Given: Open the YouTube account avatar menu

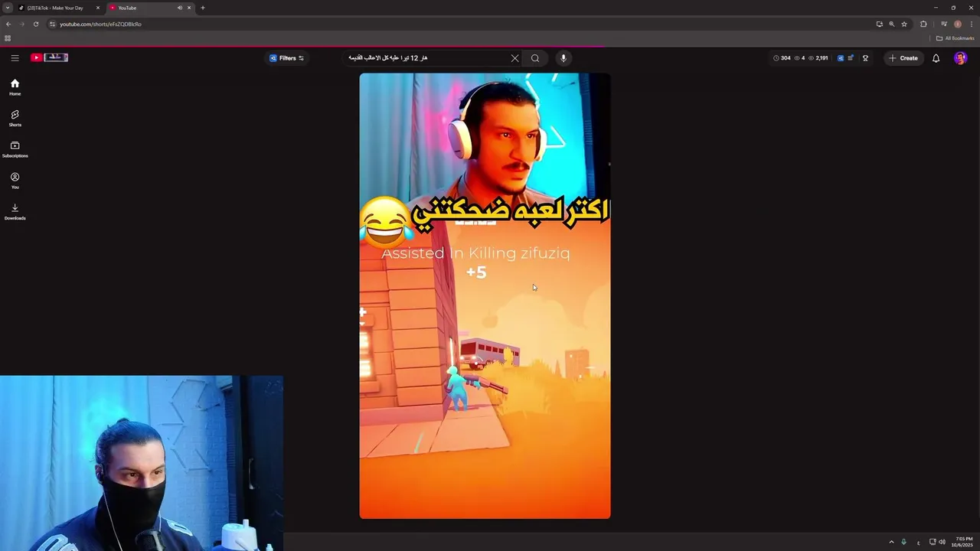Looking at the screenshot, I should pos(960,58).
